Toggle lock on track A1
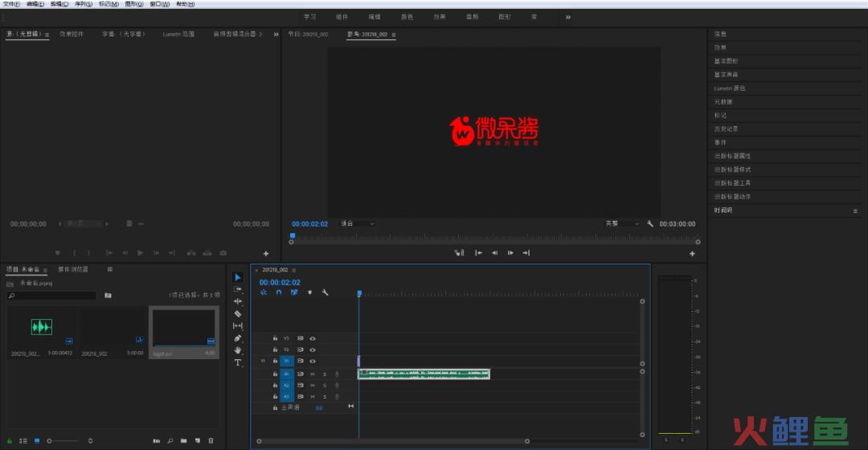 [275, 374]
